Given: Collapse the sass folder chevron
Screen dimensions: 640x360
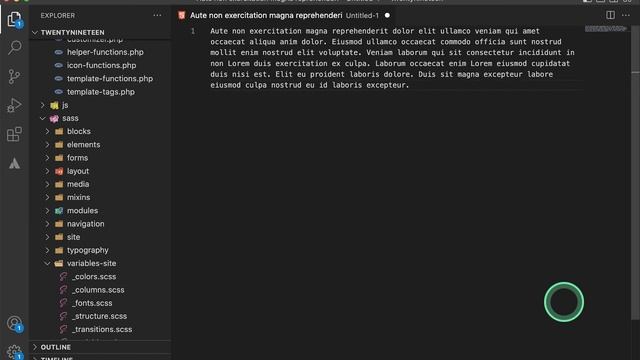Looking at the screenshot, I should pos(43,118).
